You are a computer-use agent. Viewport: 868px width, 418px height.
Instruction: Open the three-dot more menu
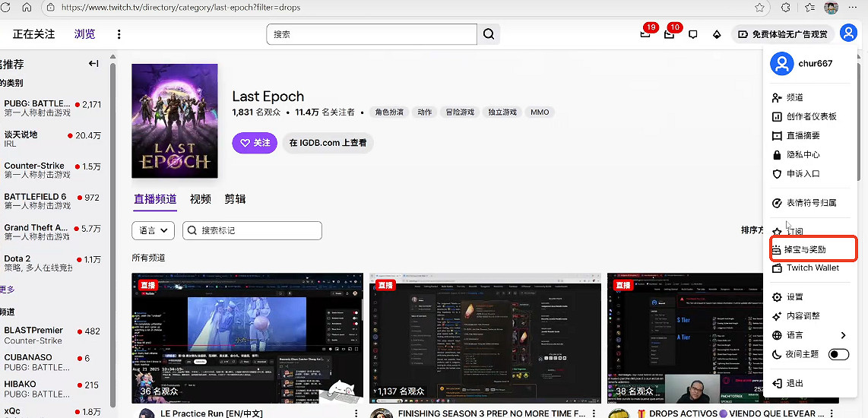point(119,34)
